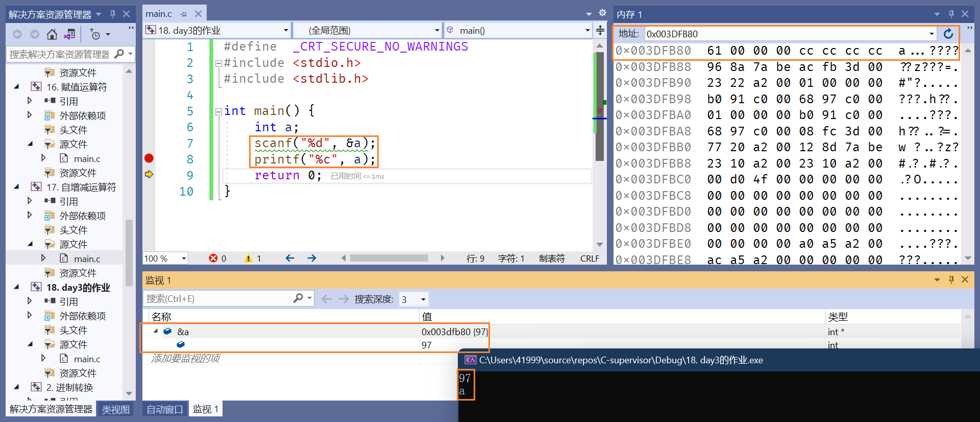
Task: Pin the Solution Explorer panel
Action: click(x=113, y=14)
